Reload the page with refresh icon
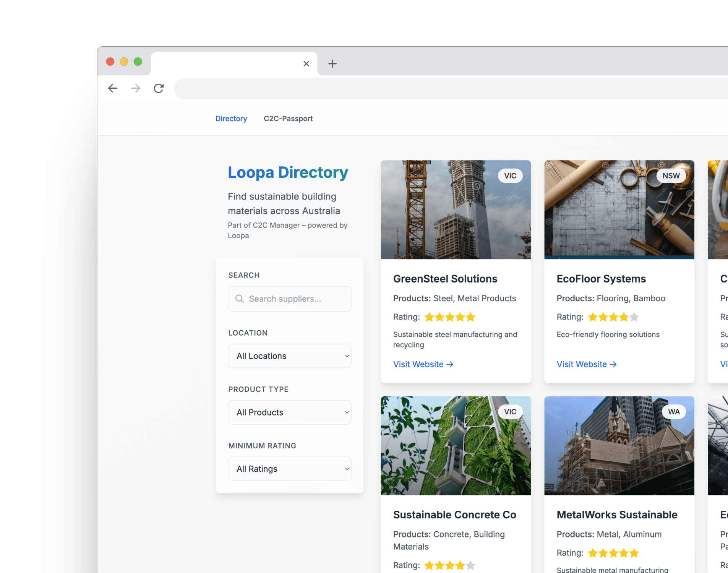This screenshot has height=573, width=728. tap(159, 89)
